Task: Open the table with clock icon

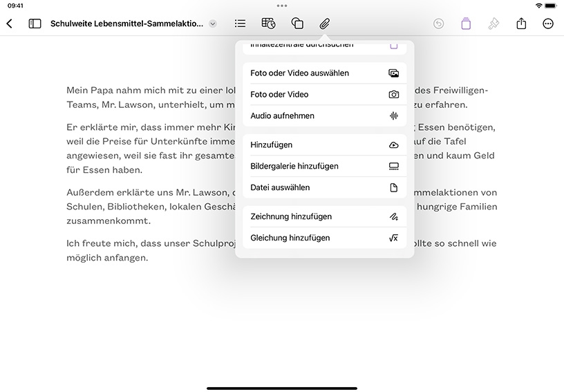Action: coord(268,24)
